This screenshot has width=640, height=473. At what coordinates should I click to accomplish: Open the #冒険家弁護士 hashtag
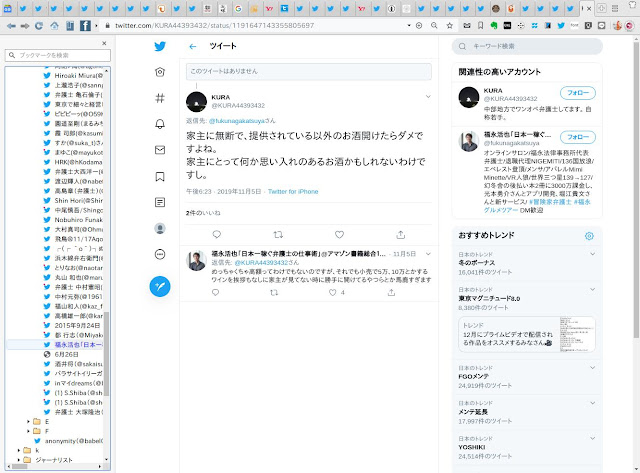coord(550,202)
